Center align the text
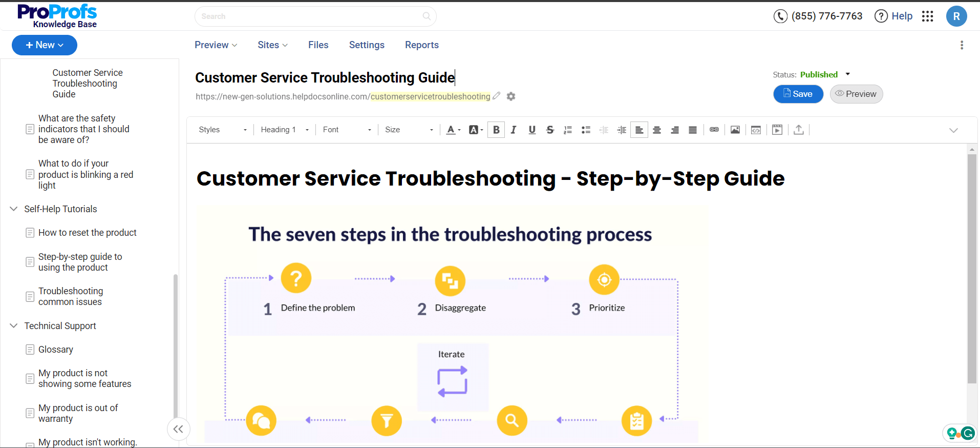980x448 pixels. pyautogui.click(x=657, y=130)
